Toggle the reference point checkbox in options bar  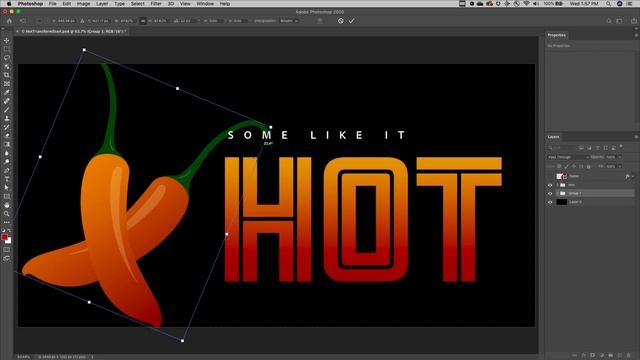(39, 21)
